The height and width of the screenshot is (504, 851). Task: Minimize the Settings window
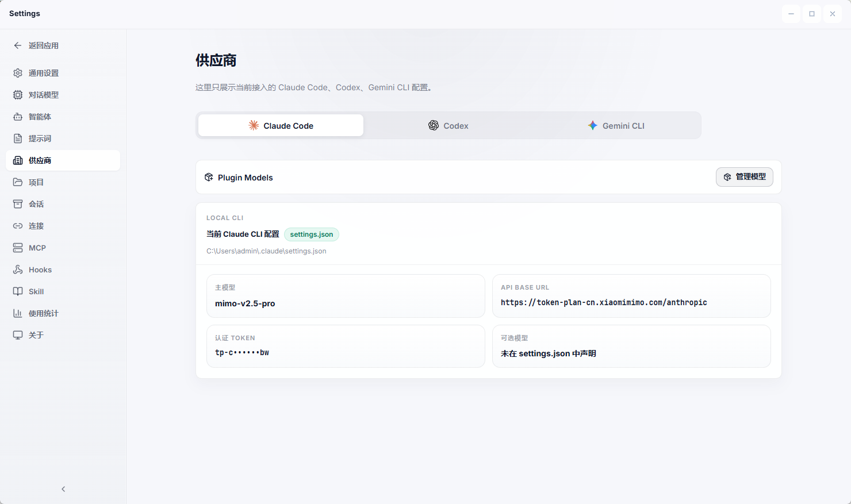(x=791, y=14)
